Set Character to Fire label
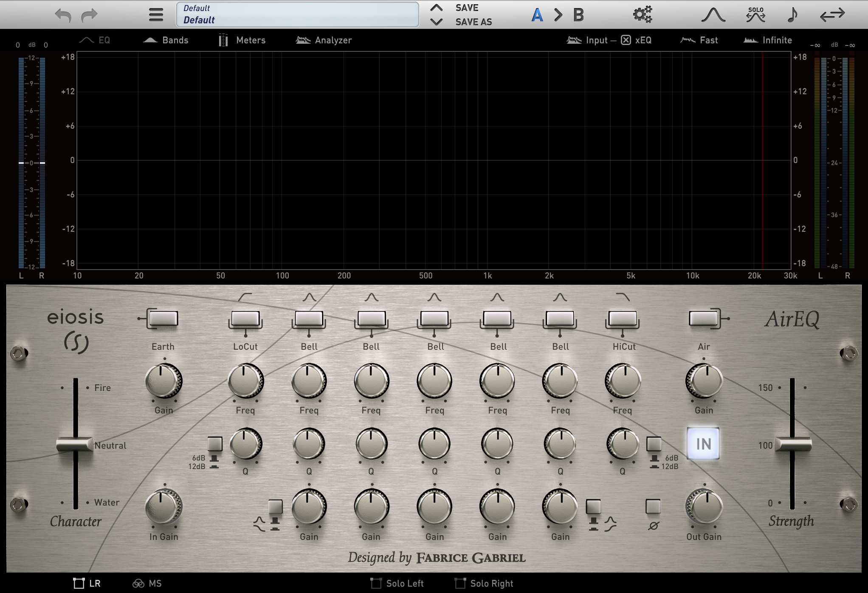 (x=102, y=388)
